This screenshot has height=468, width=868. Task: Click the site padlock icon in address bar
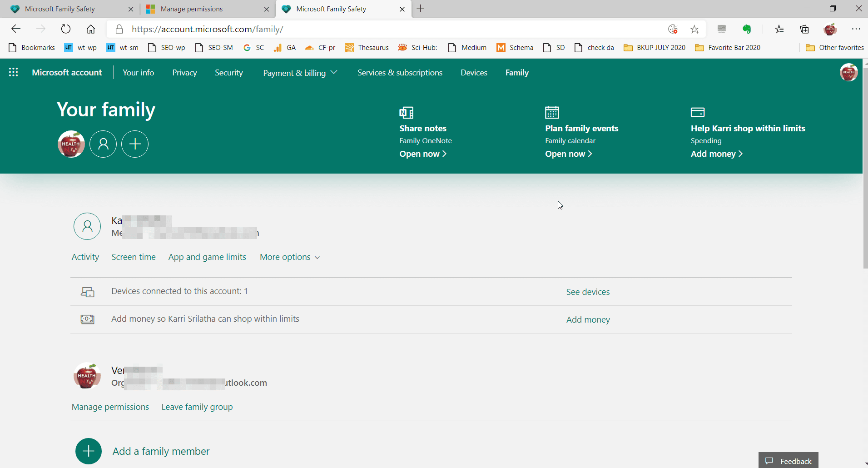119,29
